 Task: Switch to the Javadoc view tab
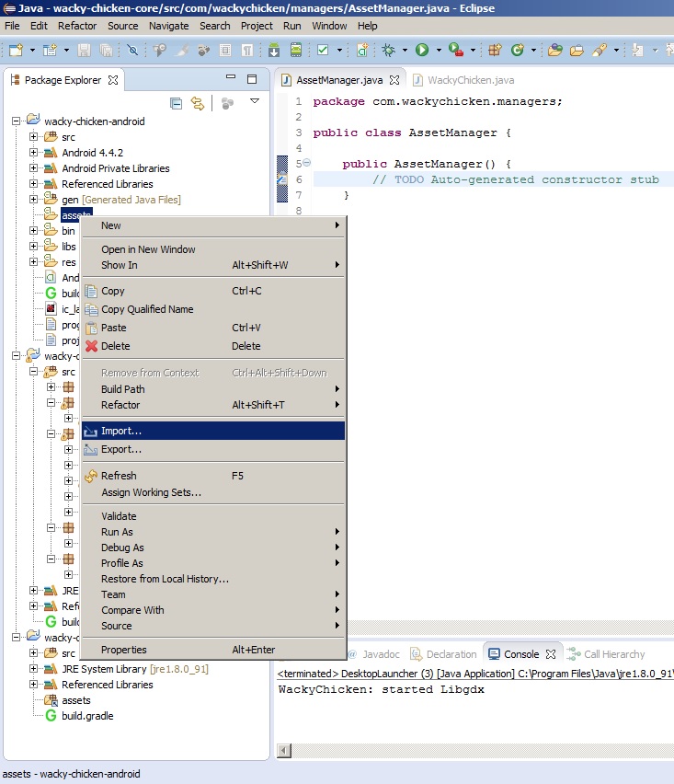coord(374,654)
